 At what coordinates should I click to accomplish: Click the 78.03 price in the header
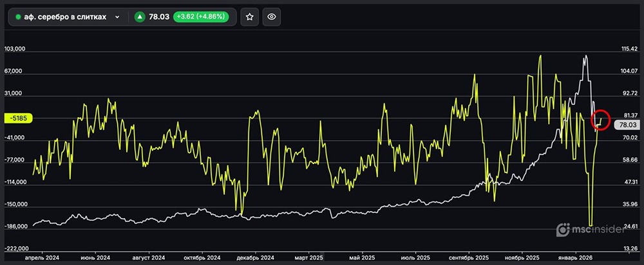[x=159, y=17]
